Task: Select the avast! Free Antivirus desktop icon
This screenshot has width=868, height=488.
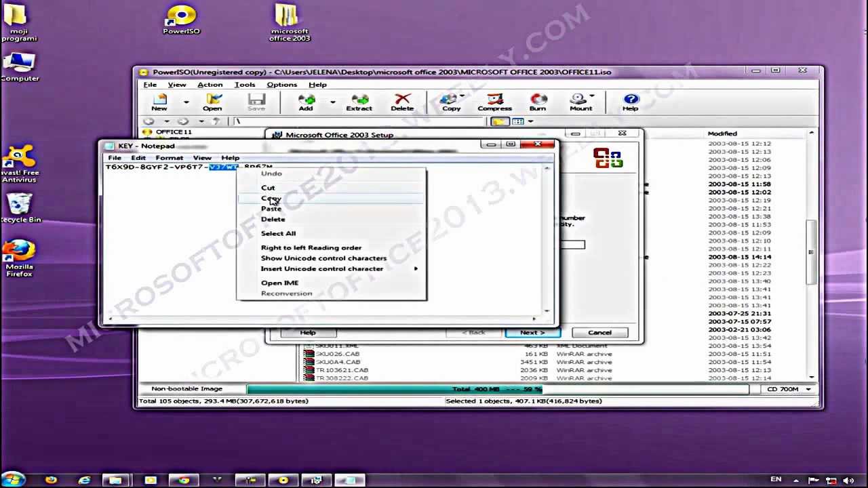Action: pyautogui.click(x=19, y=163)
